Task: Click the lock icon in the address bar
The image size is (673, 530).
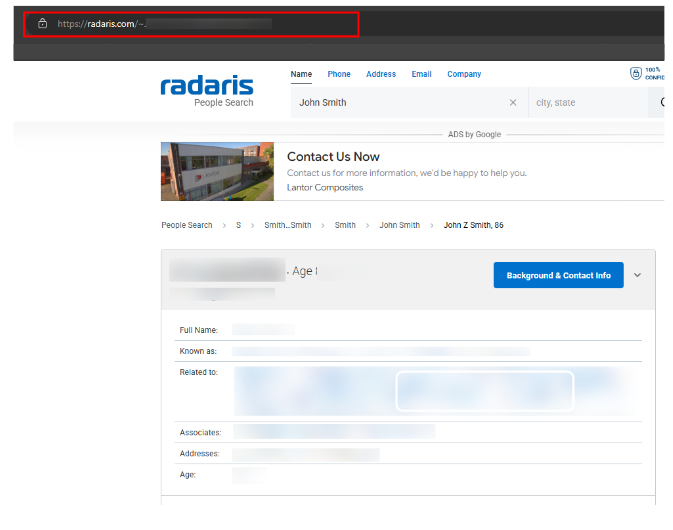Action: pos(42,23)
